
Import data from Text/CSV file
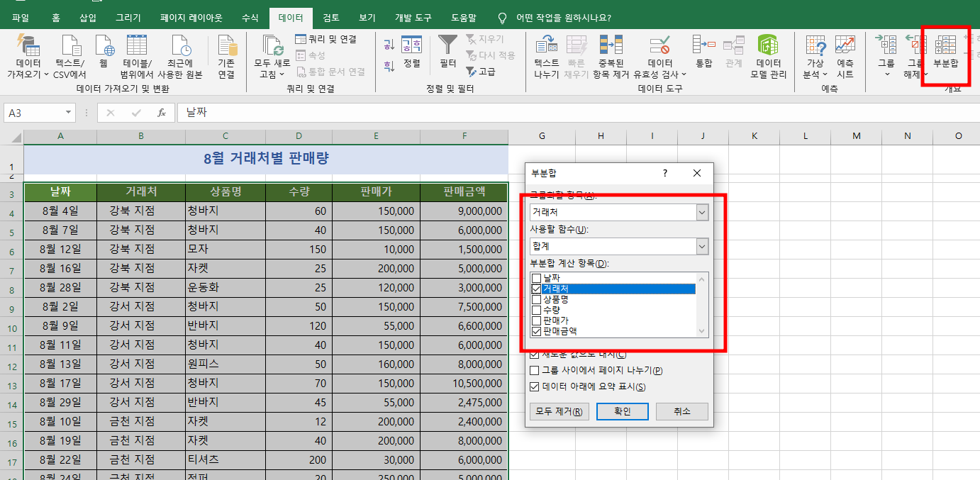[69, 57]
